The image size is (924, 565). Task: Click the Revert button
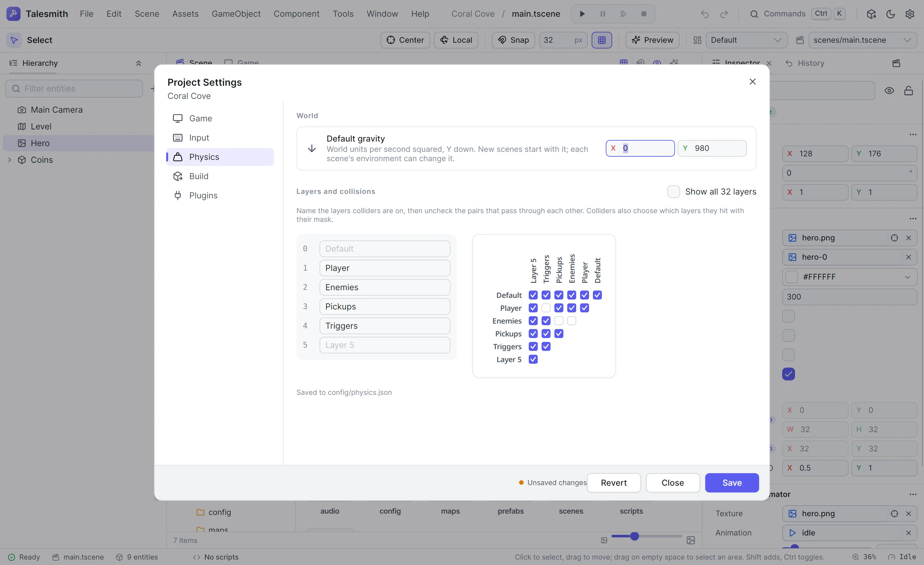(x=613, y=483)
